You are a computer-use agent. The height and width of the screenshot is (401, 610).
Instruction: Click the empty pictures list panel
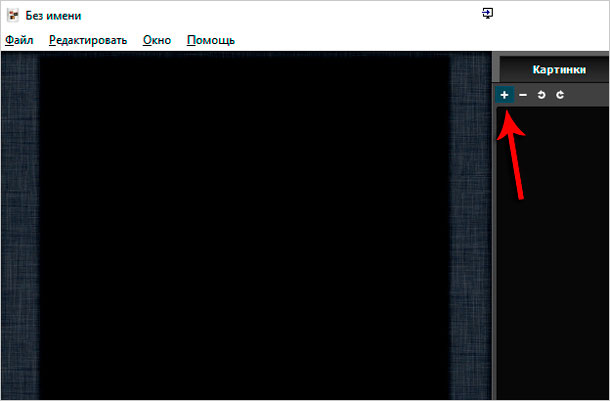pos(553,253)
